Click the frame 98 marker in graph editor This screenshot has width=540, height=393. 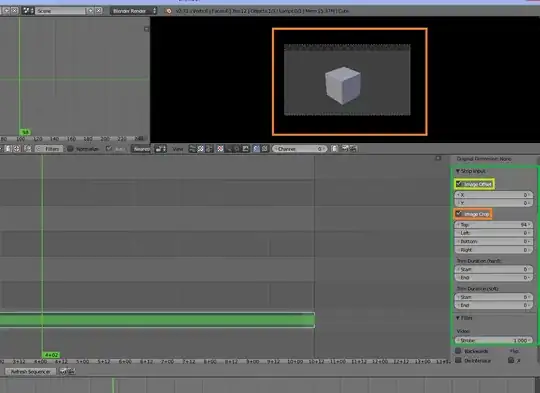pyautogui.click(x=25, y=132)
